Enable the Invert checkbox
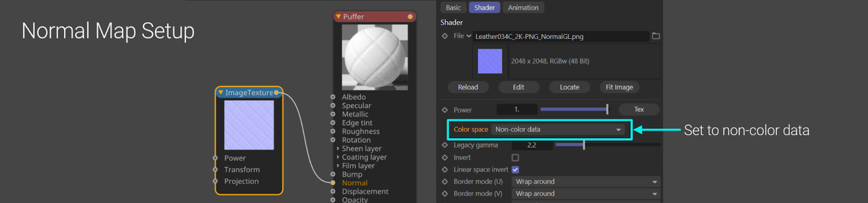 pyautogui.click(x=515, y=158)
